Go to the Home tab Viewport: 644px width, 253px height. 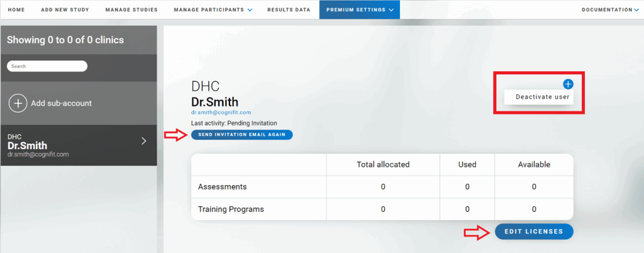click(16, 10)
